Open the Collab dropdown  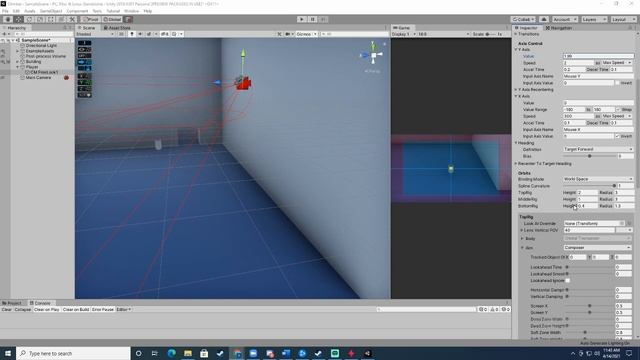(x=523, y=19)
